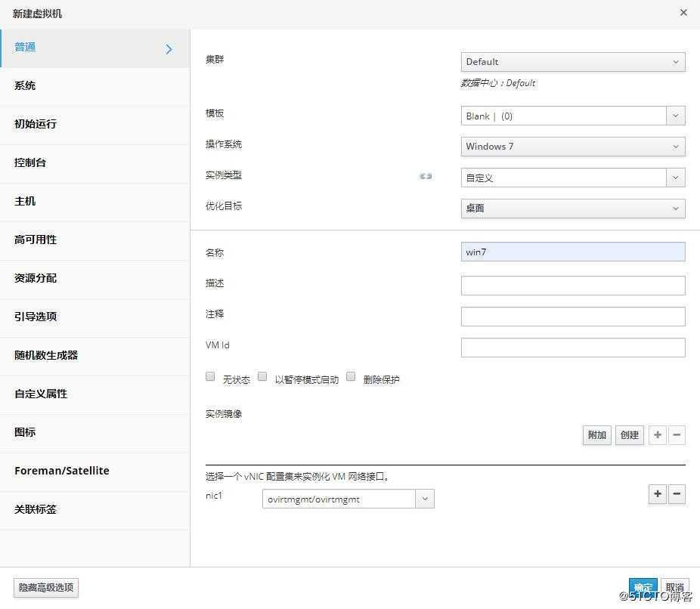Expand the 模板 Blank dropdown arrow
The height and width of the screenshot is (609, 700).
coord(676,116)
